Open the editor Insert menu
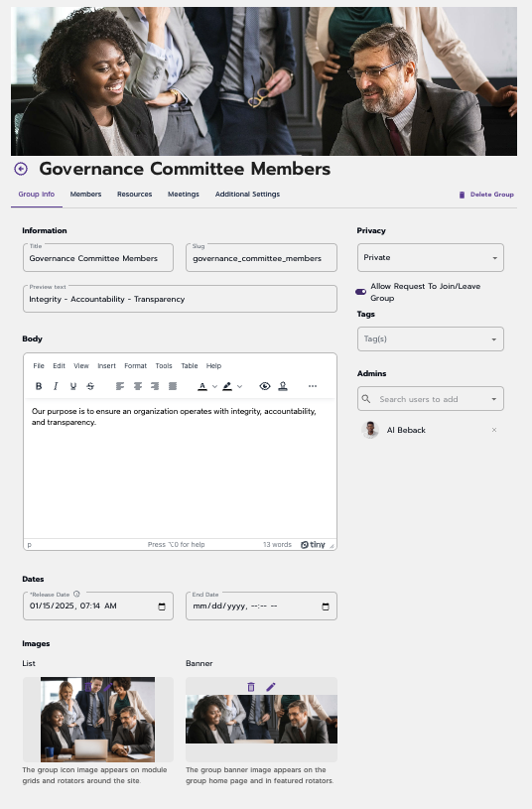Viewport: 532px width, 809px height. tap(107, 366)
